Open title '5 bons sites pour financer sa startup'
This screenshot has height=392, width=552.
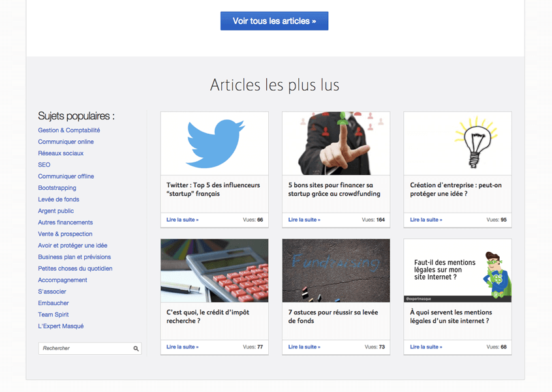point(334,189)
